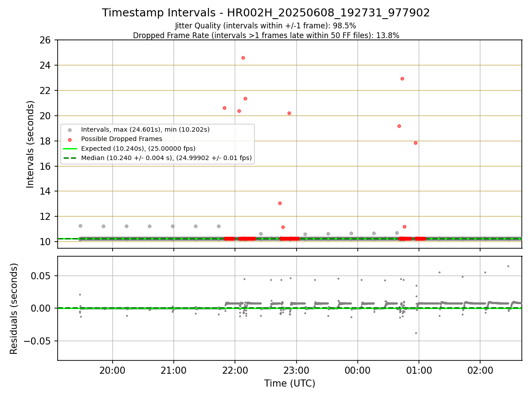
Task: Click the 'Time (UTC)' x-axis label
Action: click(289, 383)
